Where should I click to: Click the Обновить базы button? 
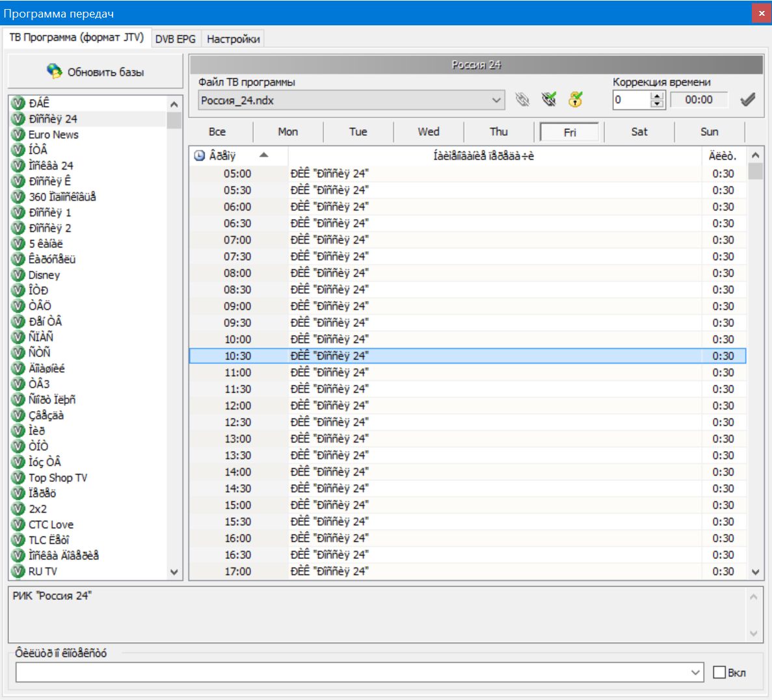point(96,71)
